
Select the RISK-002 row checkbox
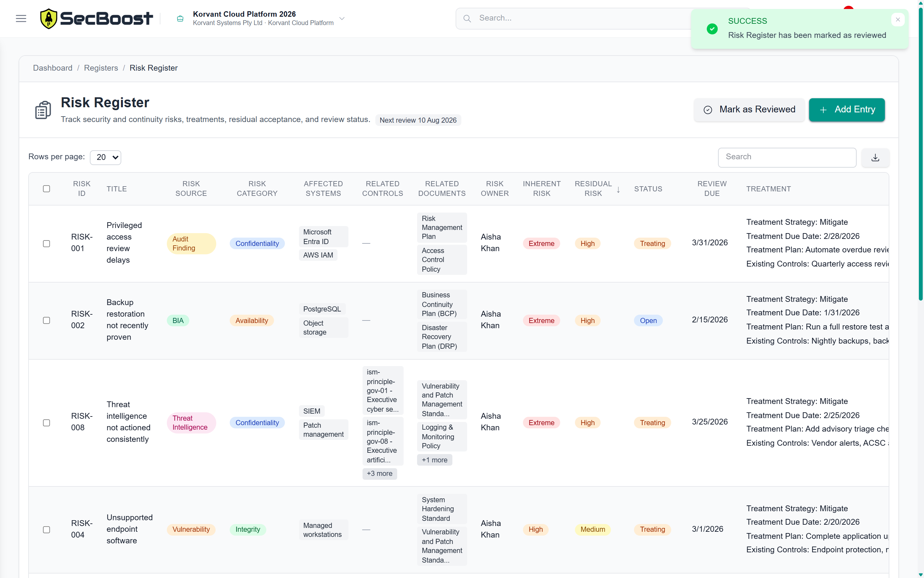tap(47, 320)
